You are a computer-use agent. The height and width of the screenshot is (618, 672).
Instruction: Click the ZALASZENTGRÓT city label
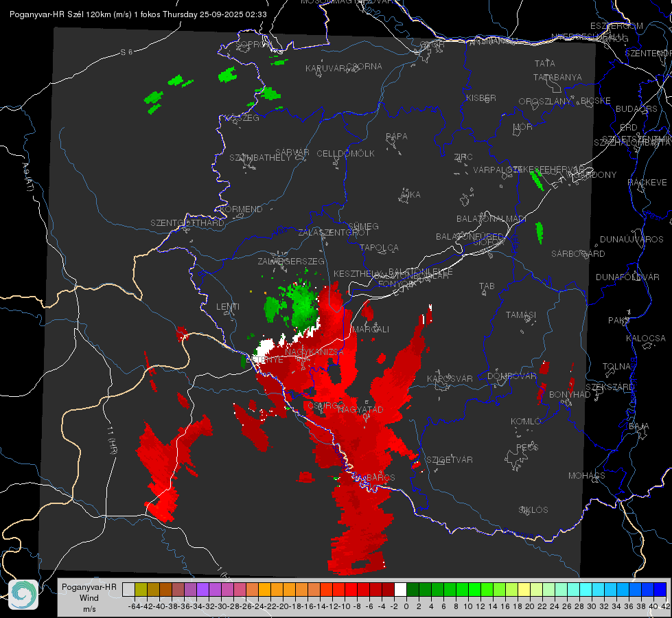click(x=334, y=233)
